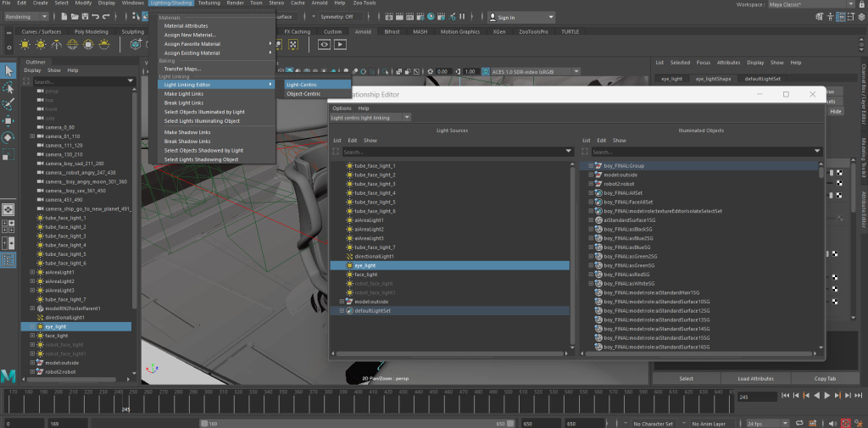Activate the Lasso select tool
This screenshot has width=868, height=428.
[x=8, y=87]
